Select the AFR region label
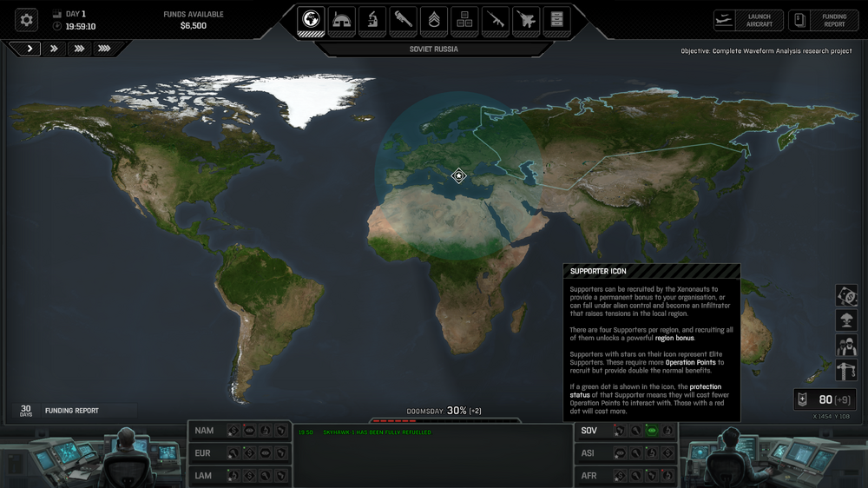 [x=589, y=476]
